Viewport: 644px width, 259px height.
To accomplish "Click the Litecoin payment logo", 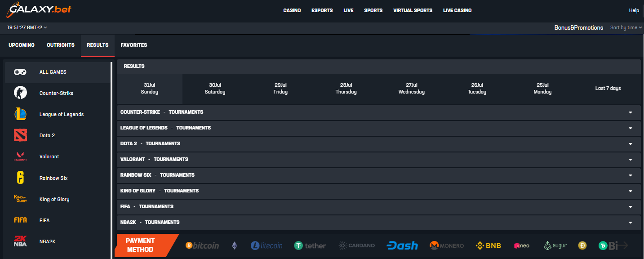I will (266, 246).
